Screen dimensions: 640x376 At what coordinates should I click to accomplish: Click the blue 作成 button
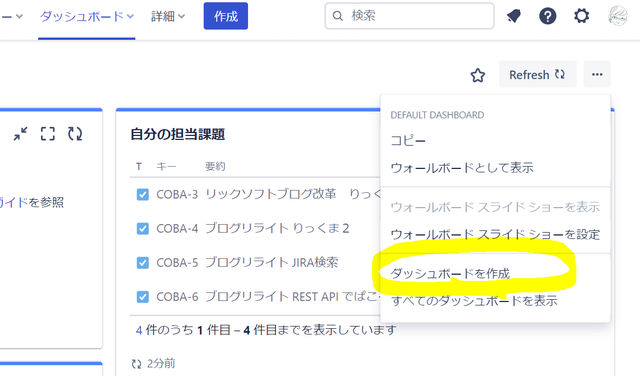point(226,16)
